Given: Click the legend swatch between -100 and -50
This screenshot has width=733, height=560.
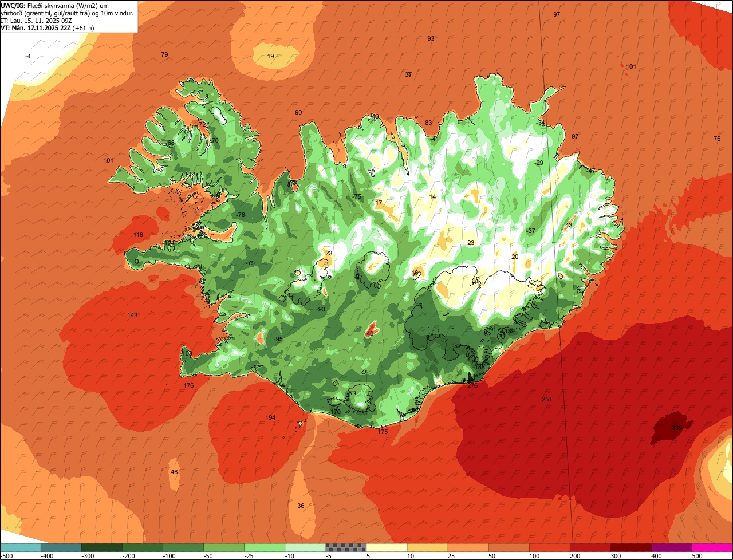Looking at the screenshot, I should pos(183,547).
